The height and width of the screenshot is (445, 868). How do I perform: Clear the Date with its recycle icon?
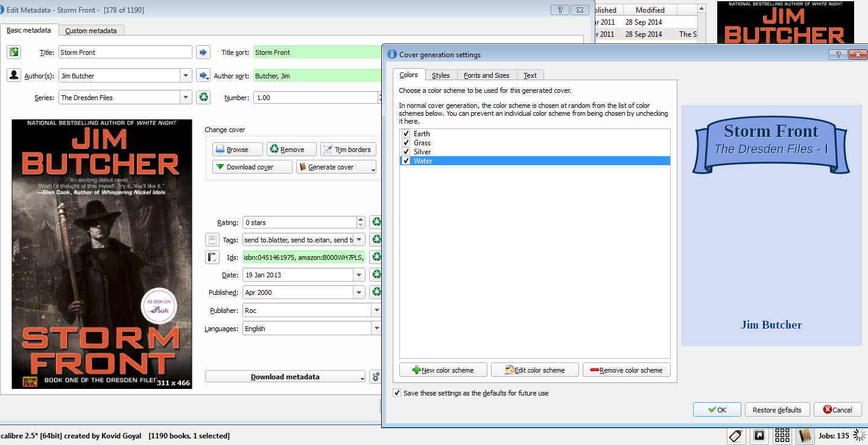pos(376,275)
